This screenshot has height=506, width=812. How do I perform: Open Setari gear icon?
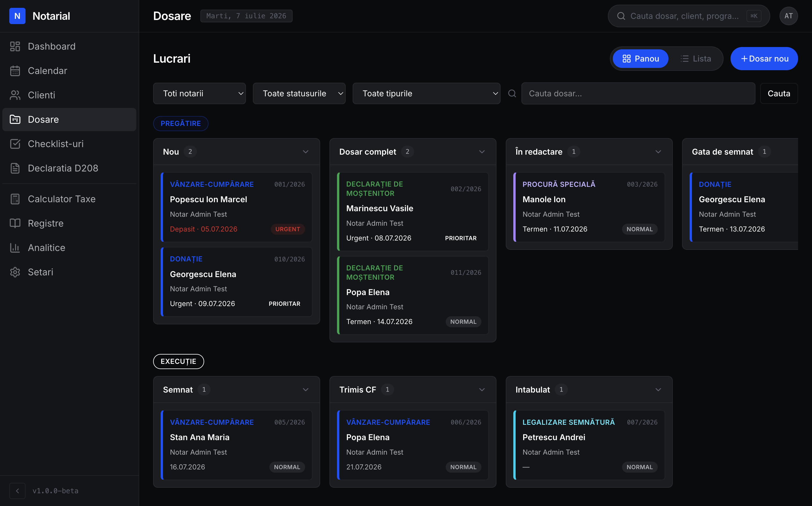pos(15,272)
